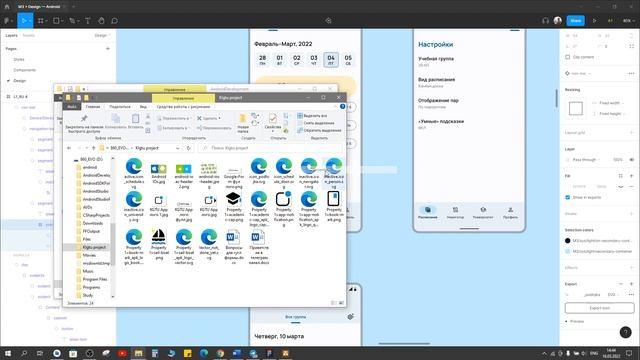Click Explorer Up one level arrow
640x360 pixels.
tap(93, 148)
